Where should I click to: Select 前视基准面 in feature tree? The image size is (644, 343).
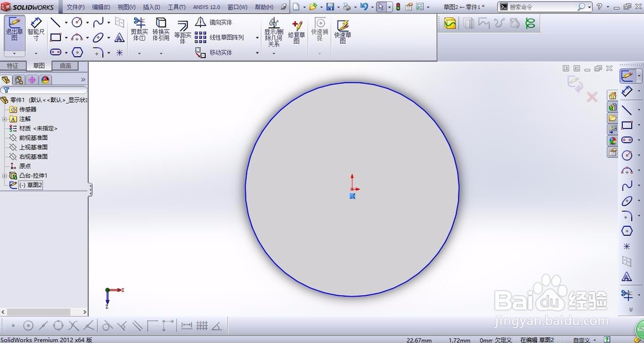point(33,138)
